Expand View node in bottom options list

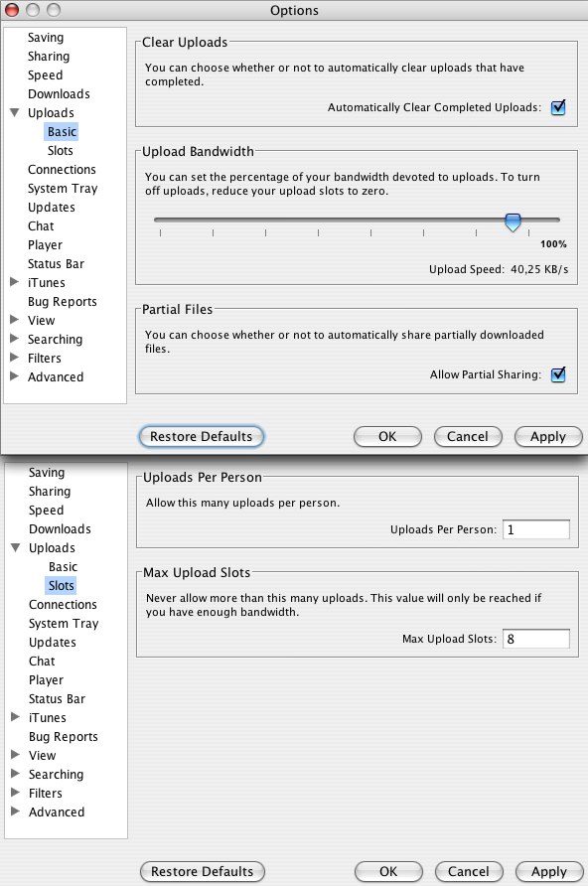pos(16,754)
